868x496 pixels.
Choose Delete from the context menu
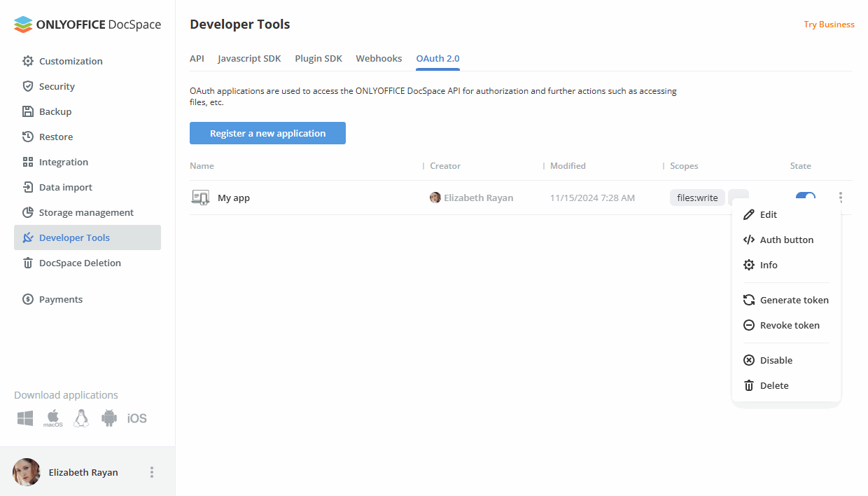(x=786, y=385)
